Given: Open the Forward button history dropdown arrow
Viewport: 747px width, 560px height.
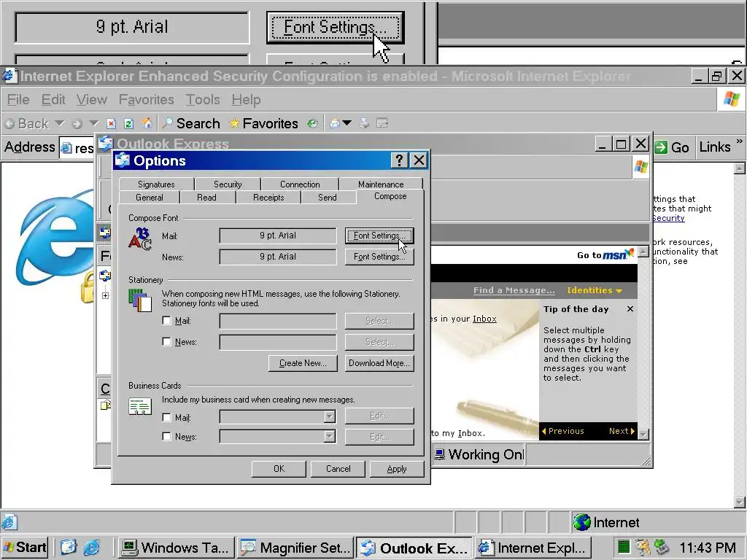Looking at the screenshot, I should [94, 123].
